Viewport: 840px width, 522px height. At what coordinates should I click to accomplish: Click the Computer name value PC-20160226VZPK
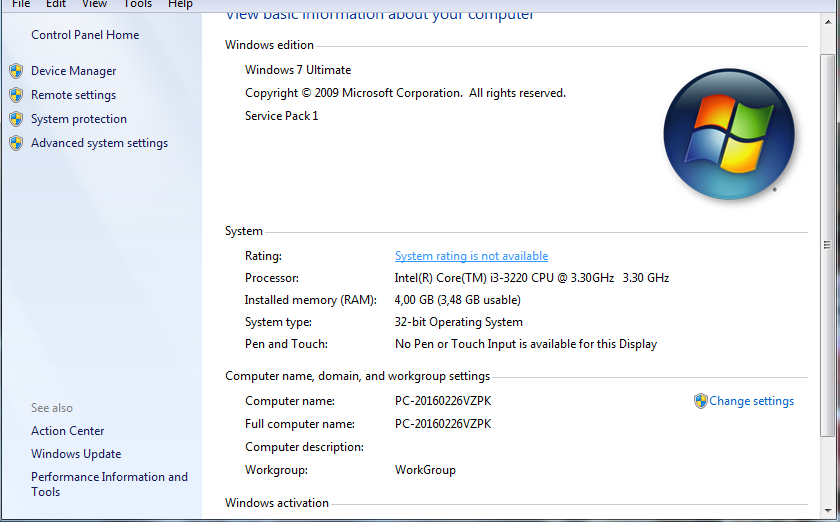click(x=443, y=401)
